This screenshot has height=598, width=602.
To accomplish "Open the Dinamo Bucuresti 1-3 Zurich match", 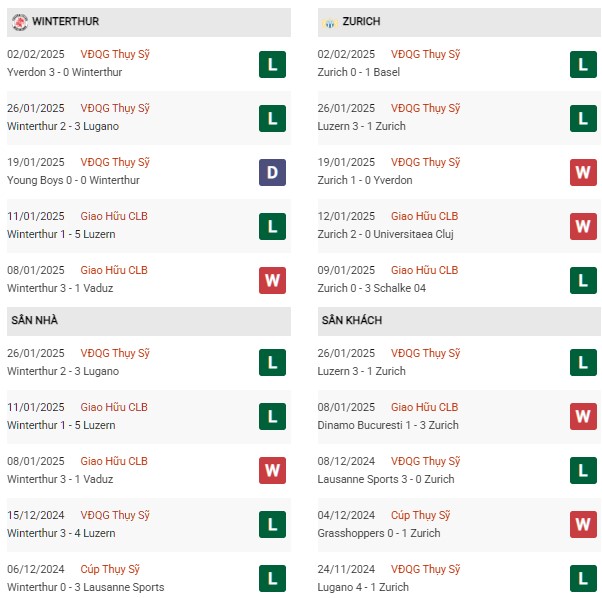I will (388, 425).
